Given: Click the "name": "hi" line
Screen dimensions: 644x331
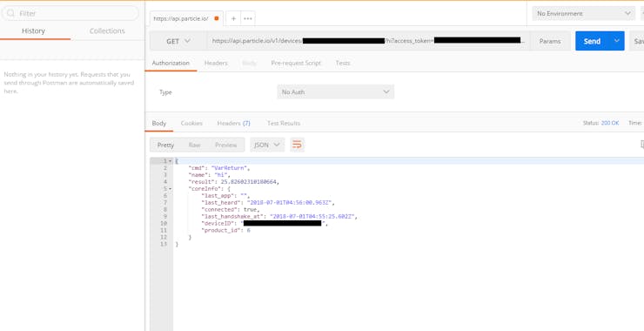Looking at the screenshot, I should coord(209,175).
